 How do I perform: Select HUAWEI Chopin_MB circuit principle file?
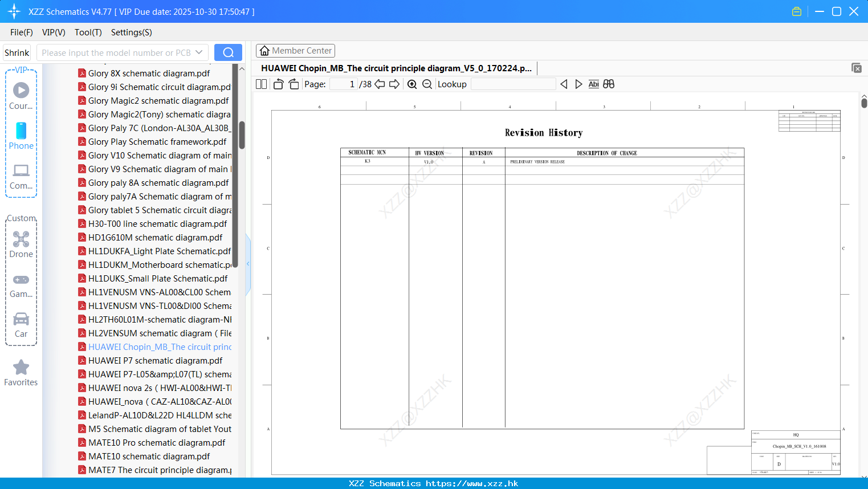point(154,347)
